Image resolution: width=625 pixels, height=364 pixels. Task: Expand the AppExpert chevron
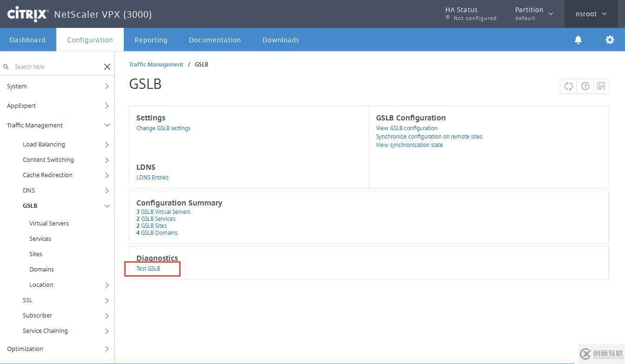[107, 106]
